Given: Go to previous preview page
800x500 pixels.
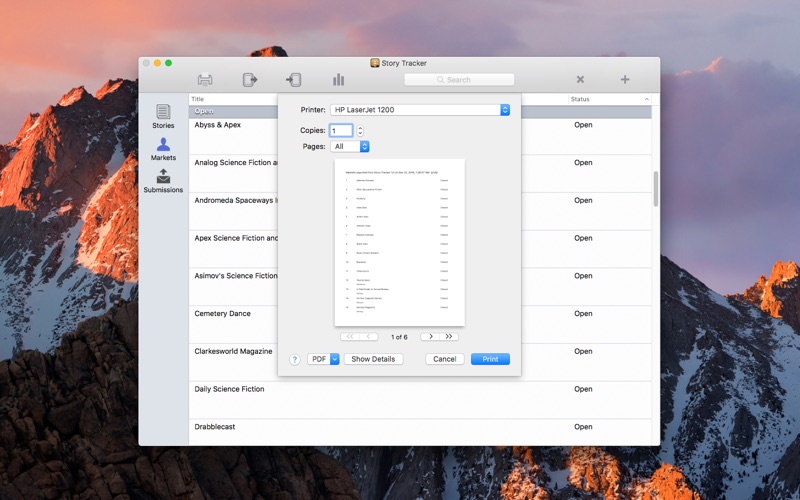Looking at the screenshot, I should pos(369,337).
